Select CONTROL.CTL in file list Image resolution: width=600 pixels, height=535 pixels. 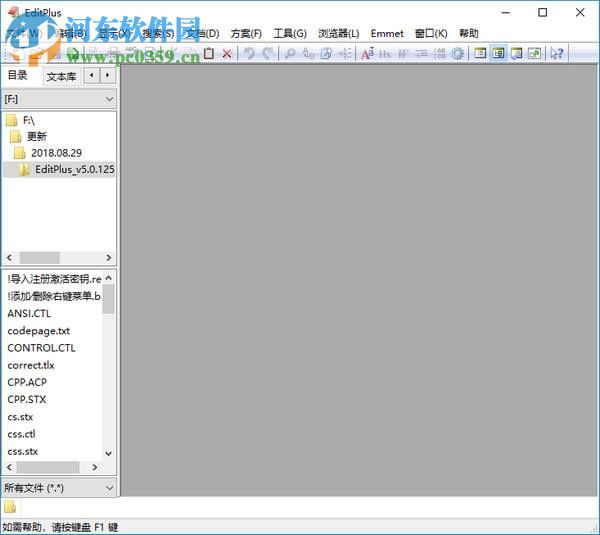pyautogui.click(x=41, y=348)
